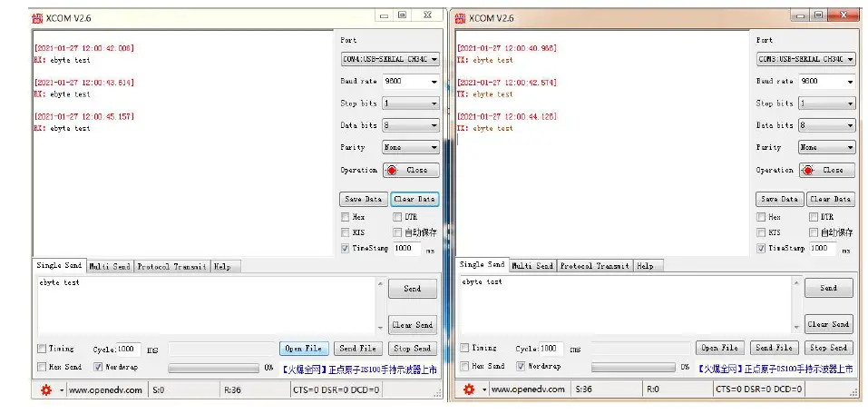This screenshot has height=414, width=868.
Task: Enable DTR checkbox in left window
Action: coord(397,217)
